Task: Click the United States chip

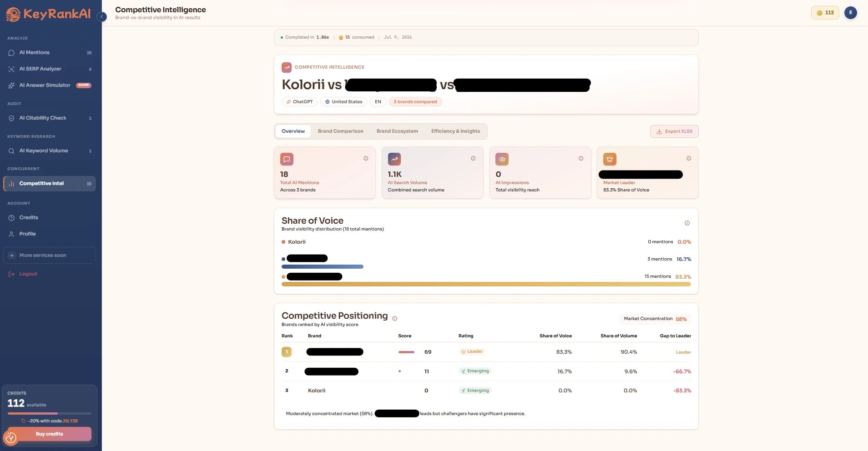Action: [343, 102]
